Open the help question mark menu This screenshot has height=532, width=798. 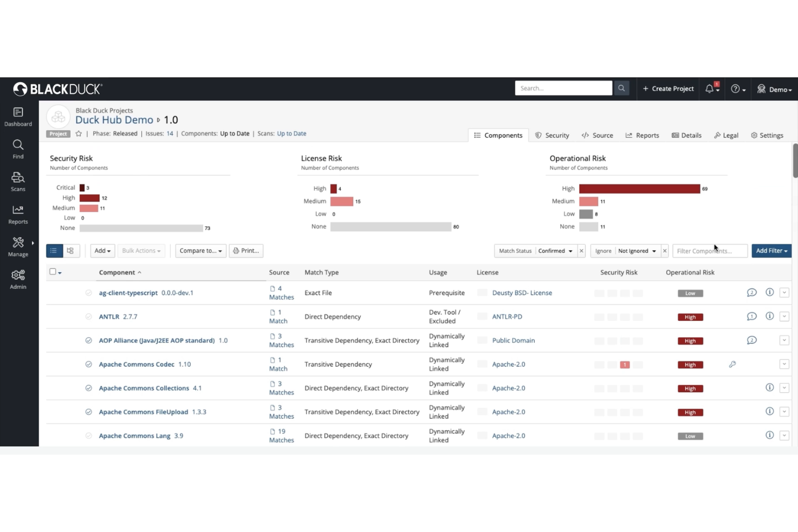738,89
